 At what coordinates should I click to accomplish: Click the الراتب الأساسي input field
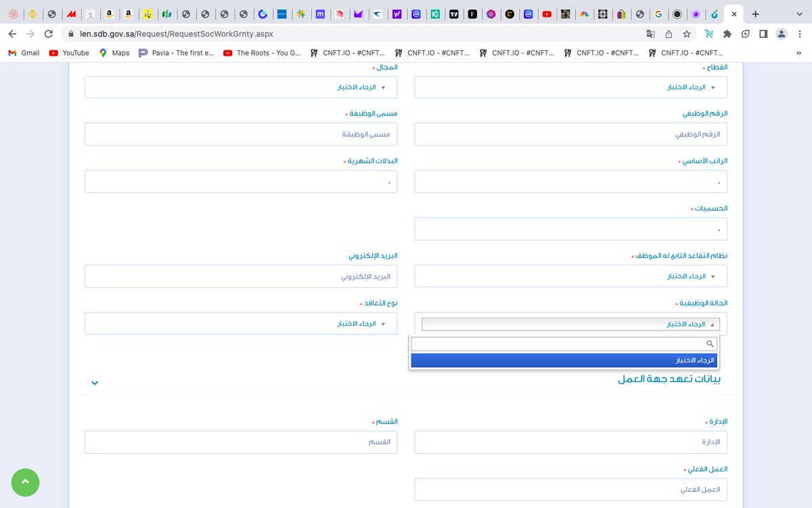coord(570,182)
